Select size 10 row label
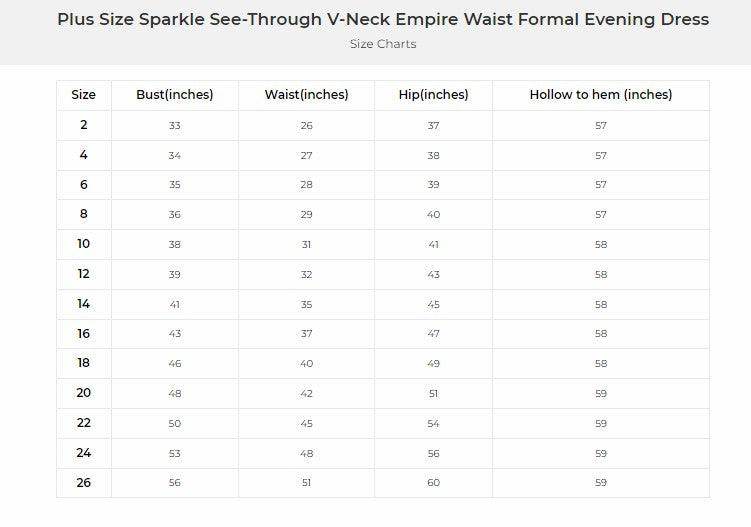Viewport: 751px width, 527px height. tap(84, 244)
